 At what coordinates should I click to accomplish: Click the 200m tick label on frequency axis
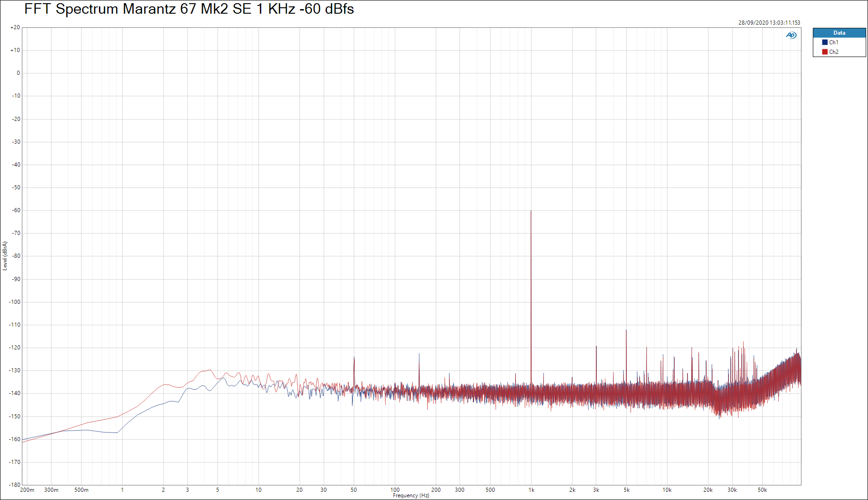pos(27,490)
